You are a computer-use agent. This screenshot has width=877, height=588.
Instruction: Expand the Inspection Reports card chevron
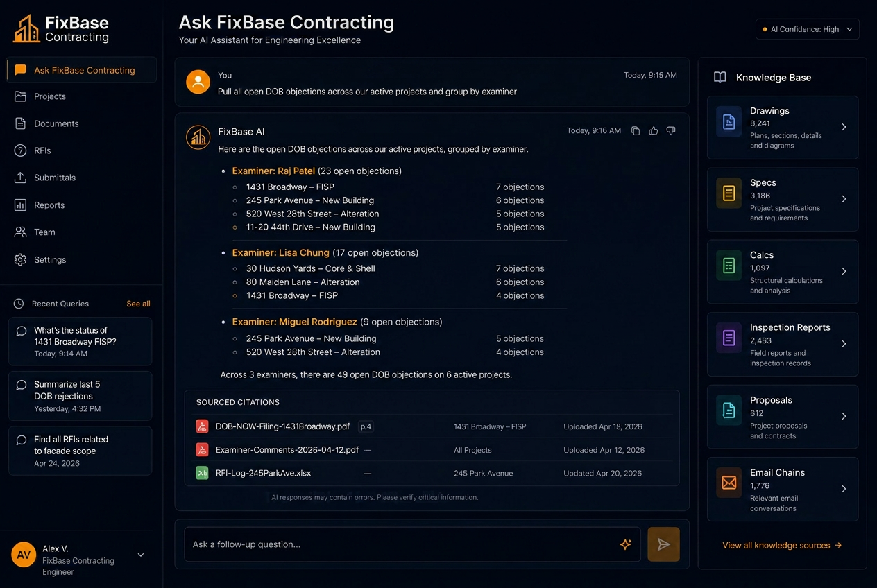coord(844,344)
